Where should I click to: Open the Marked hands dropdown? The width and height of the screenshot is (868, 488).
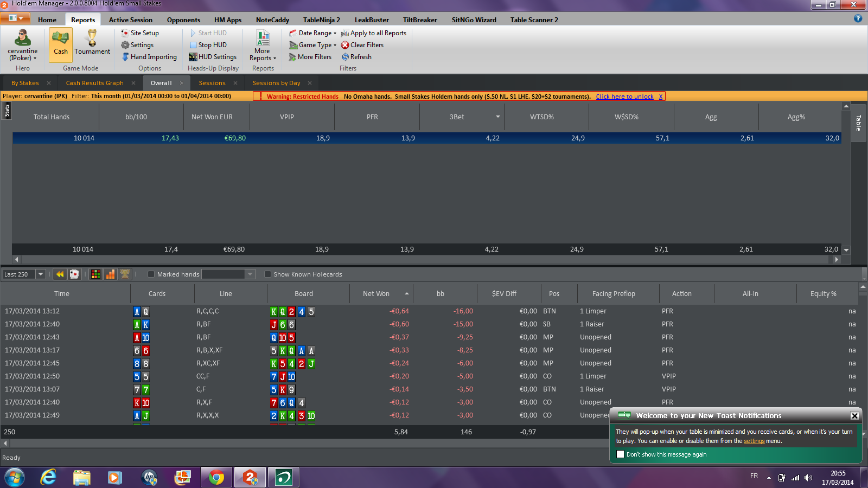click(250, 274)
